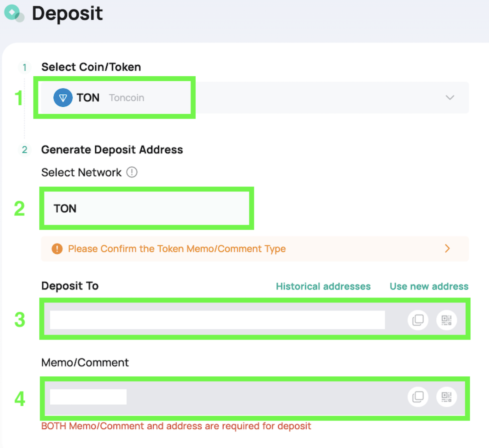Click the orange warning icon in memo notice
Image resolution: width=489 pixels, height=448 pixels.
point(57,249)
